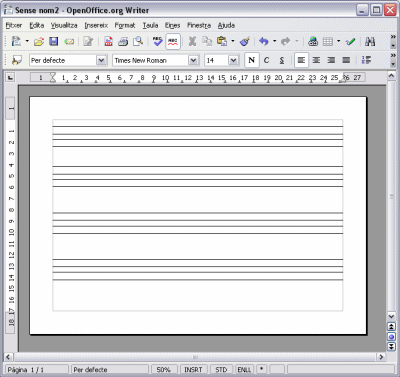Toggle italic formatting C button
Screen dimensions: 400x377
click(x=266, y=60)
